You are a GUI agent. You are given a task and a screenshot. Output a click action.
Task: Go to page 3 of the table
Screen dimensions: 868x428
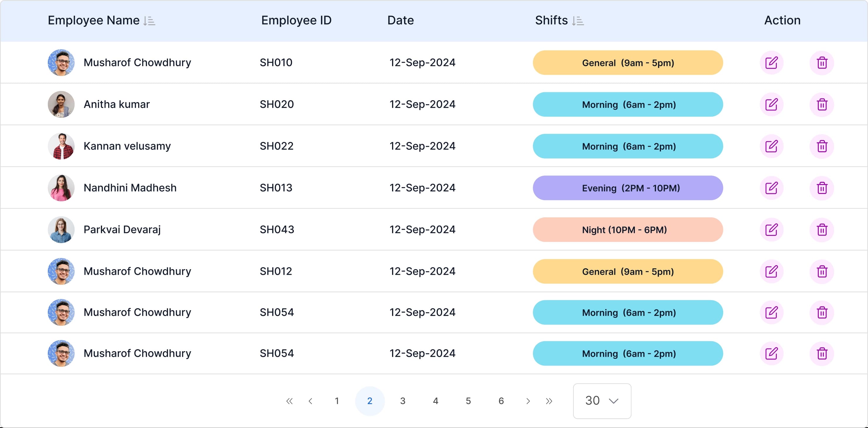402,401
